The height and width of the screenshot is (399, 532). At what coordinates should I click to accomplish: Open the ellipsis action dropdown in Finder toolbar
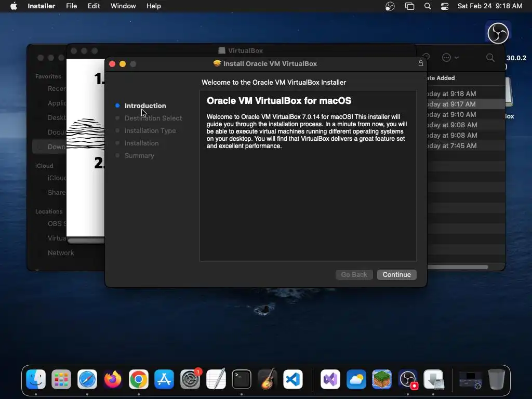[x=450, y=58]
